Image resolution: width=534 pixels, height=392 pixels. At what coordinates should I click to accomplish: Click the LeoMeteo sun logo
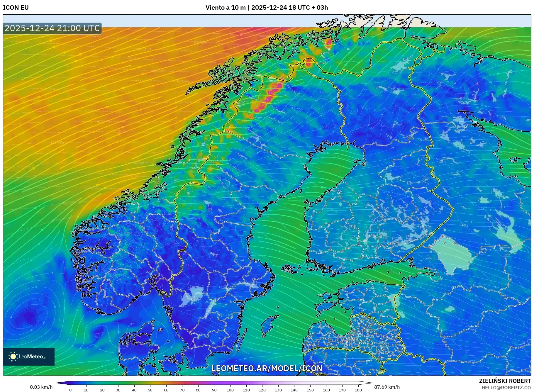click(13, 357)
